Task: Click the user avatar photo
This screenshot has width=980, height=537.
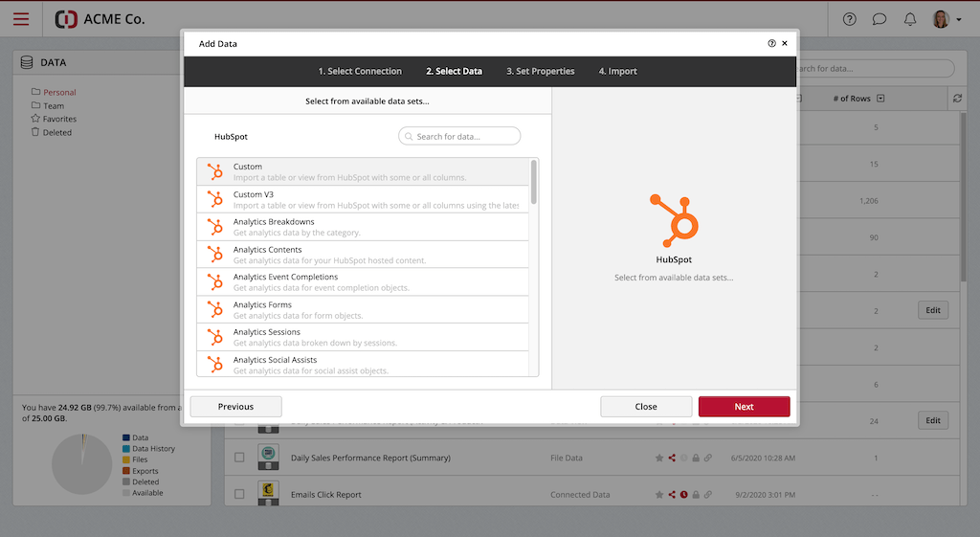Action: coord(941,19)
